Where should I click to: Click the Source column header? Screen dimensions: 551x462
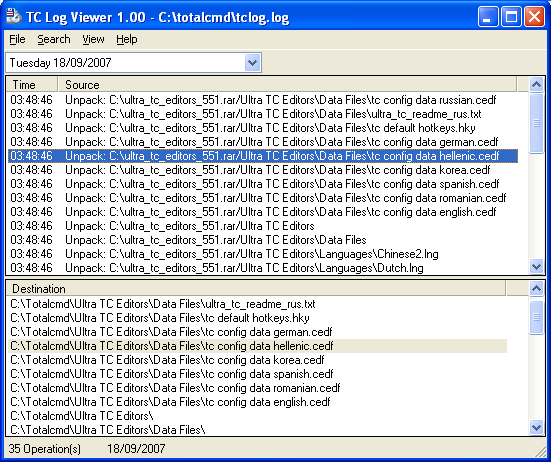(x=287, y=85)
